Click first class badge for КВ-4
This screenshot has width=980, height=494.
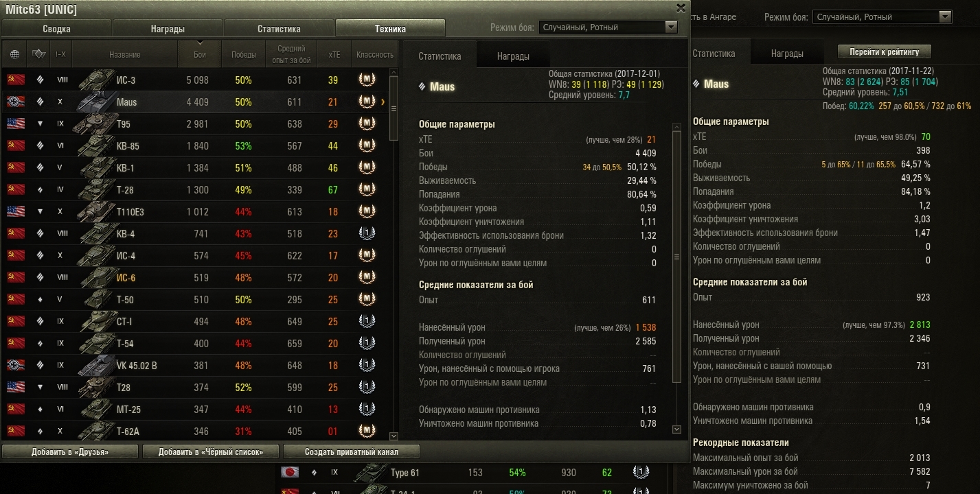click(x=367, y=233)
